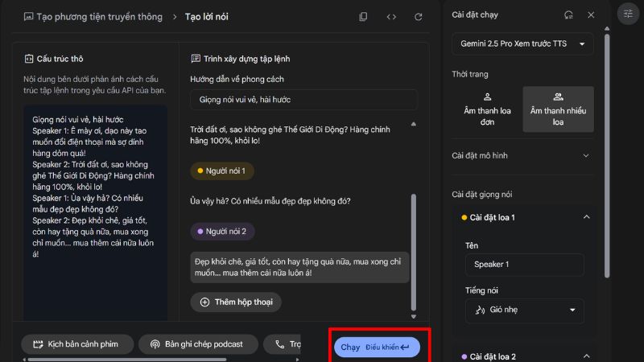The width and height of the screenshot is (644, 362).
Task: Click the Trình xây dựng tập lệnh icon
Action: [x=196, y=59]
